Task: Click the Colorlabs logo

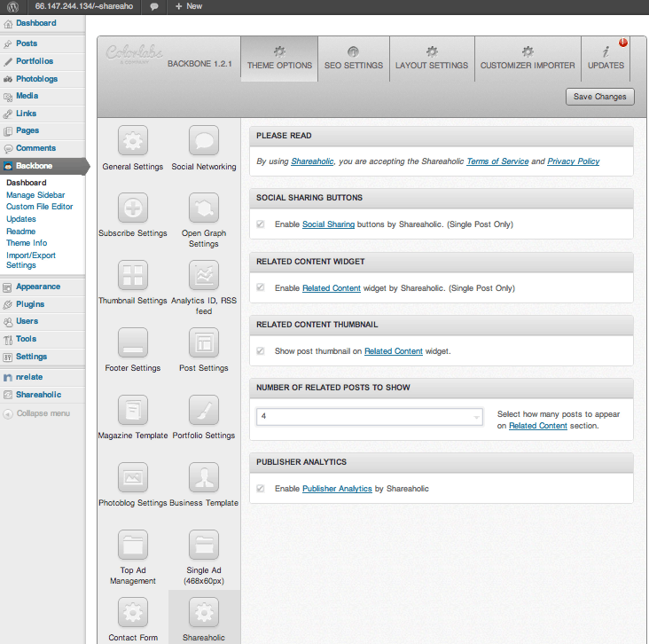Action: click(x=134, y=54)
